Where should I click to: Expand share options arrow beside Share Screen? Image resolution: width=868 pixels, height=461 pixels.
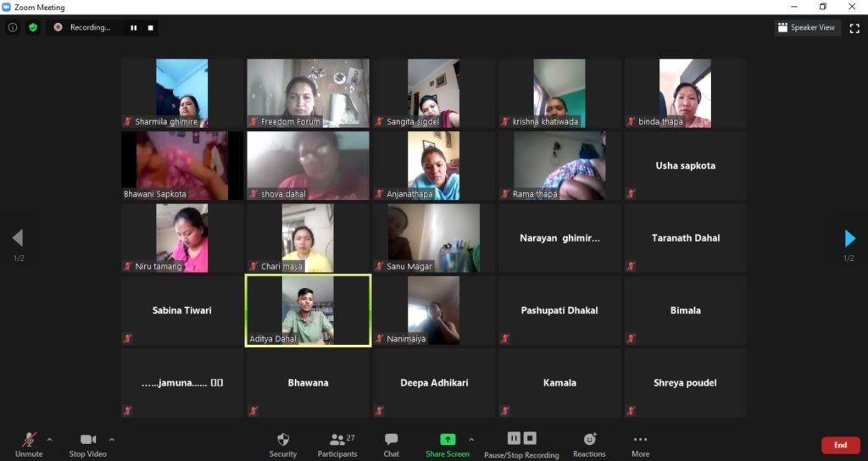point(471,439)
